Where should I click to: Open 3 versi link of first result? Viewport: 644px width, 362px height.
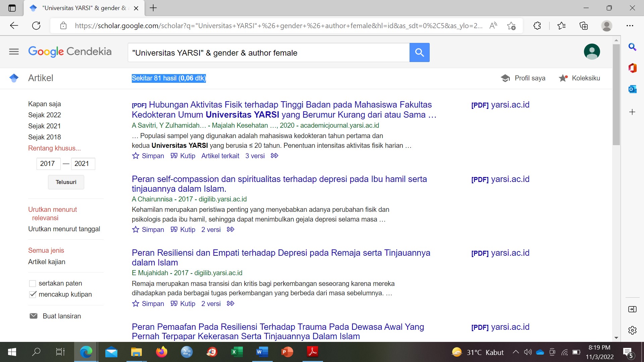[x=255, y=156]
